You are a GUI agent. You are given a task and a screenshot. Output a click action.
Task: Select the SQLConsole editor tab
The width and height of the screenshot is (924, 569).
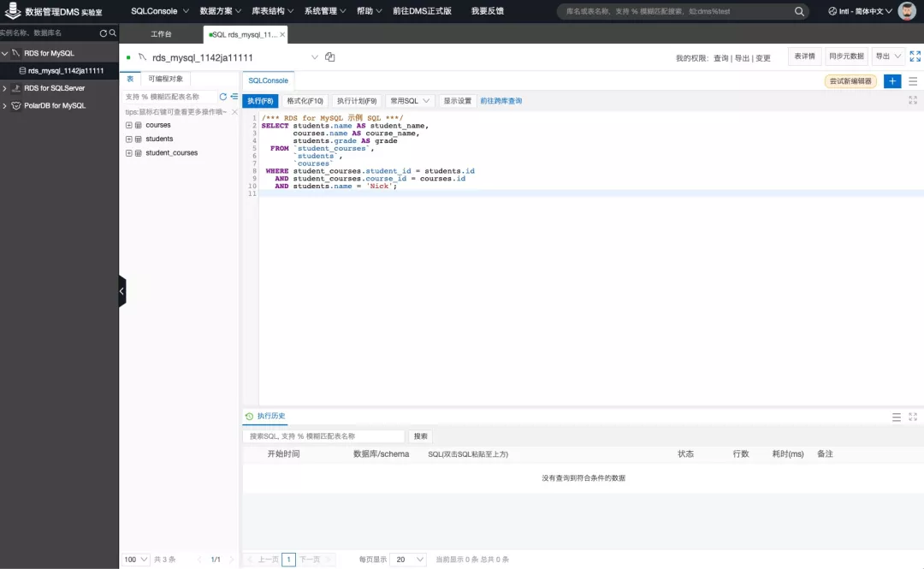coord(268,80)
